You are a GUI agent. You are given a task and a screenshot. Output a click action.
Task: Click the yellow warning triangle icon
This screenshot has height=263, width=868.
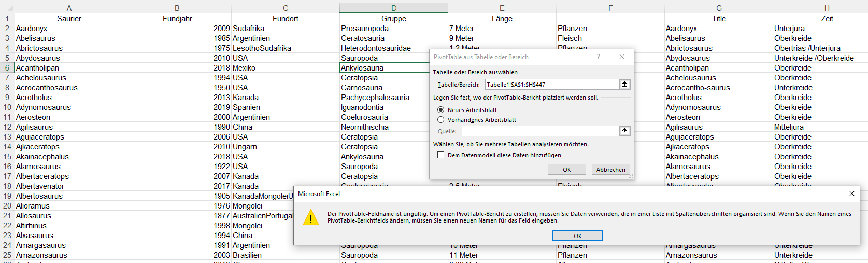coord(311,217)
